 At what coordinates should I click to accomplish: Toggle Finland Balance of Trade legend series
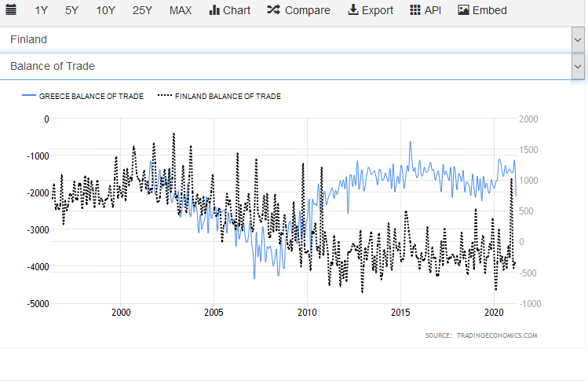[228, 96]
